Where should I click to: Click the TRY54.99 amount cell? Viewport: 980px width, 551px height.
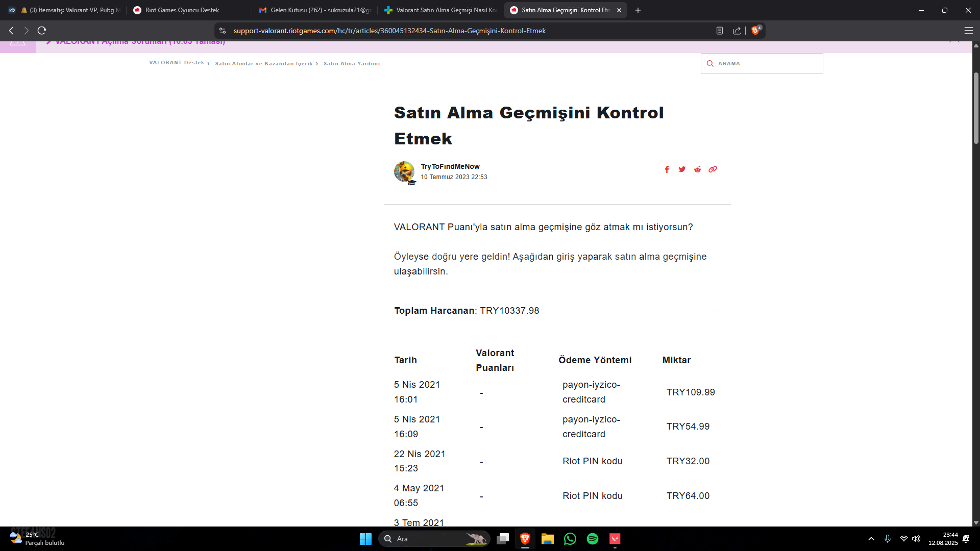click(688, 427)
